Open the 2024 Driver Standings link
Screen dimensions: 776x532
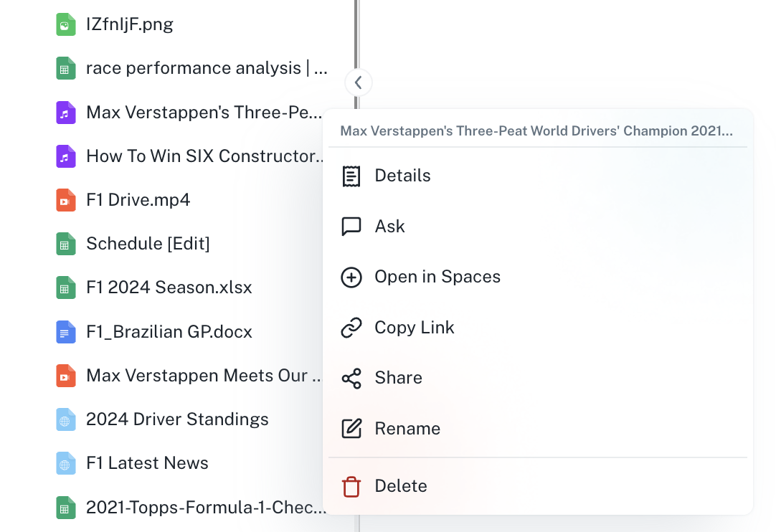pyautogui.click(x=177, y=419)
